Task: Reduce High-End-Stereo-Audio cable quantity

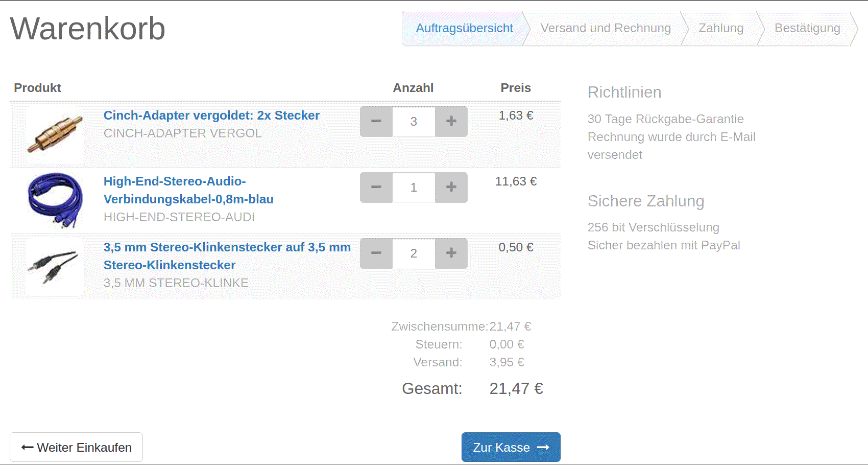Action: 376,188
